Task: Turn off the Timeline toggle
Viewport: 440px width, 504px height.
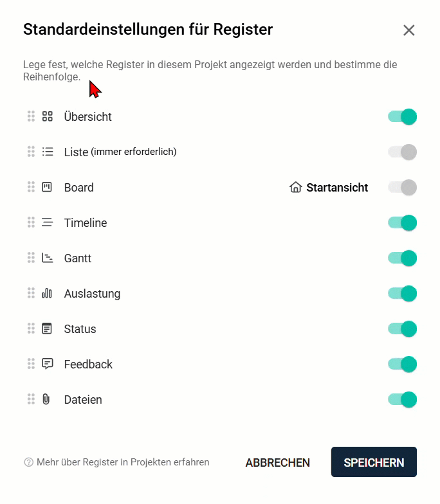Action: [x=402, y=222]
